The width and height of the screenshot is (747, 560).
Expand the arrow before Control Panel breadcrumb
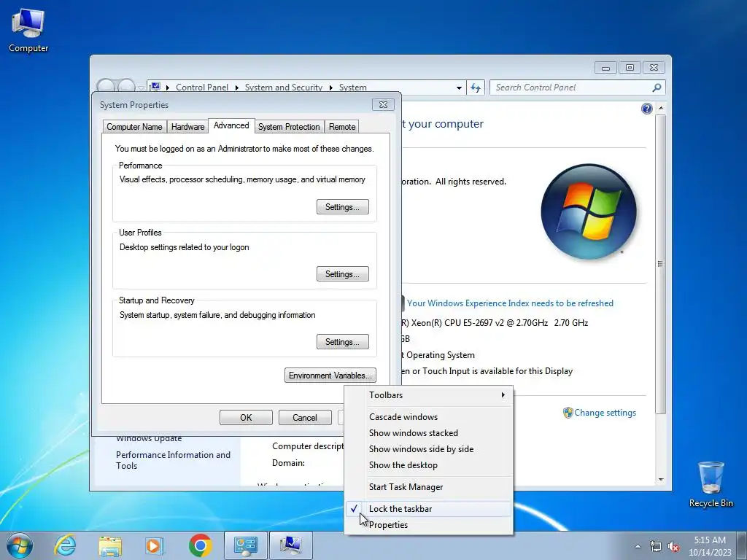coord(168,87)
